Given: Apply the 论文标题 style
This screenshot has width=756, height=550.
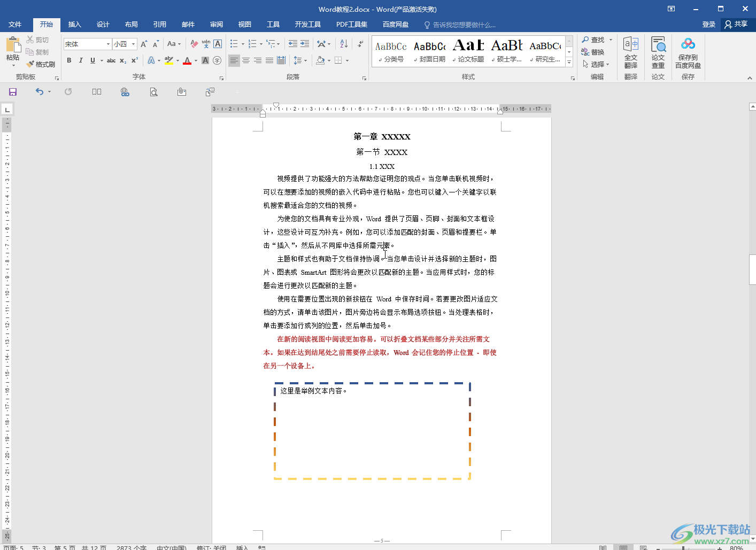Looking at the screenshot, I should pyautogui.click(x=468, y=51).
